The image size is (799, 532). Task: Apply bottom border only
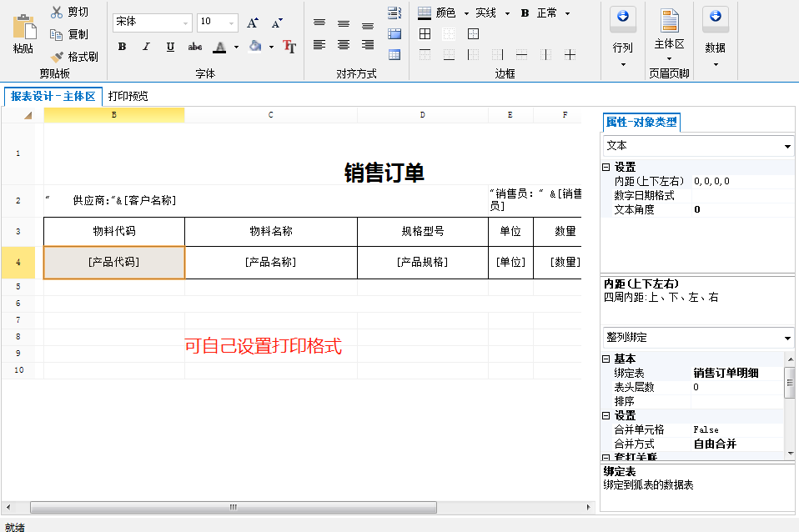click(449, 55)
